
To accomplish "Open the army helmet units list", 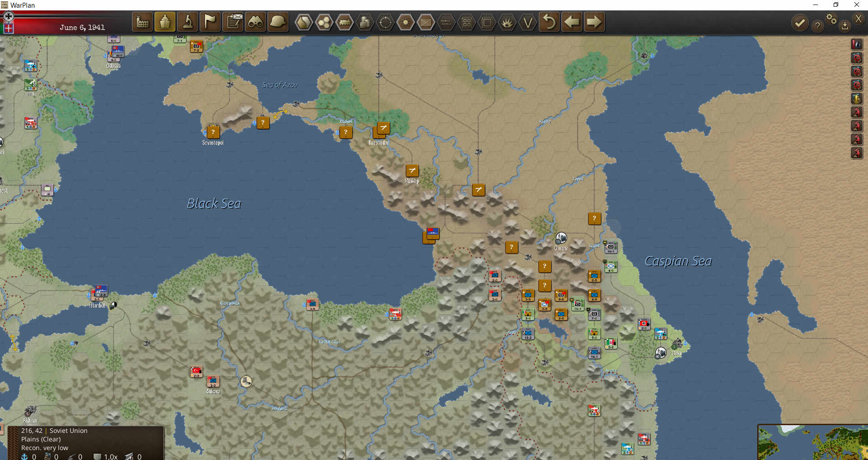I will click(x=278, y=22).
